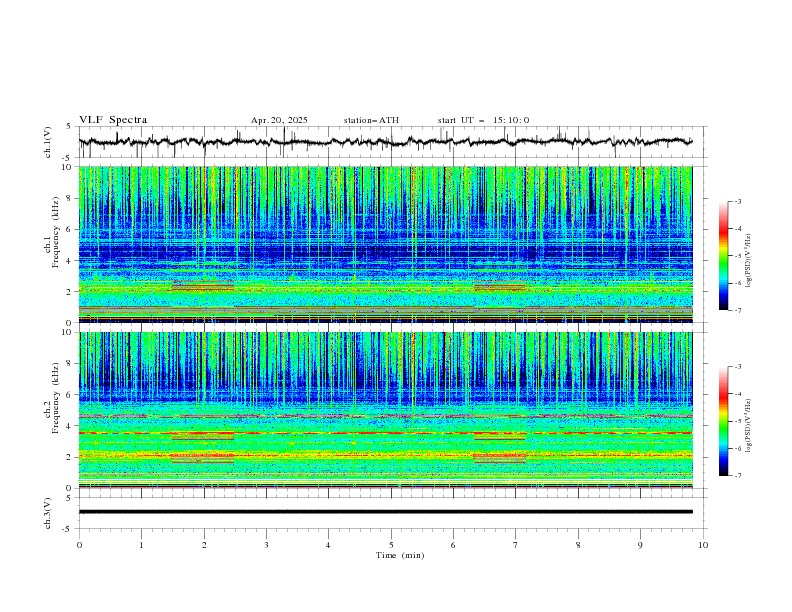
Task: Click the "-3" tick on ch.1 colorbar
Action: tap(737, 201)
